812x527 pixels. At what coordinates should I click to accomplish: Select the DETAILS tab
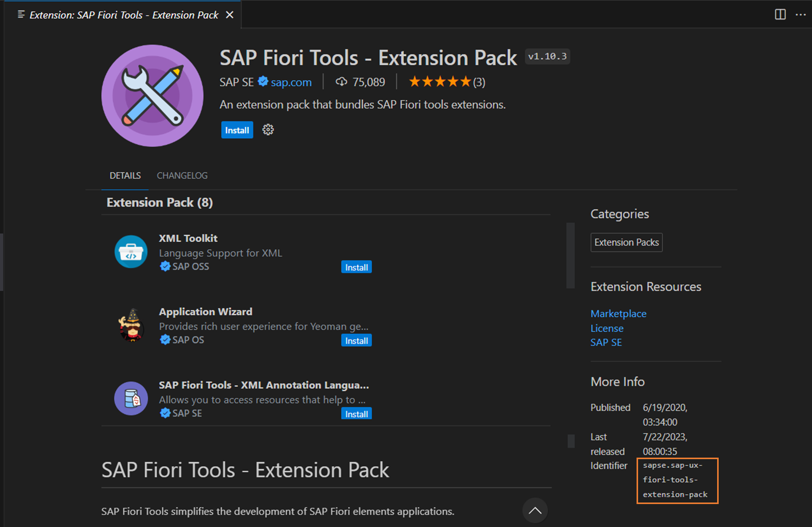click(x=125, y=175)
